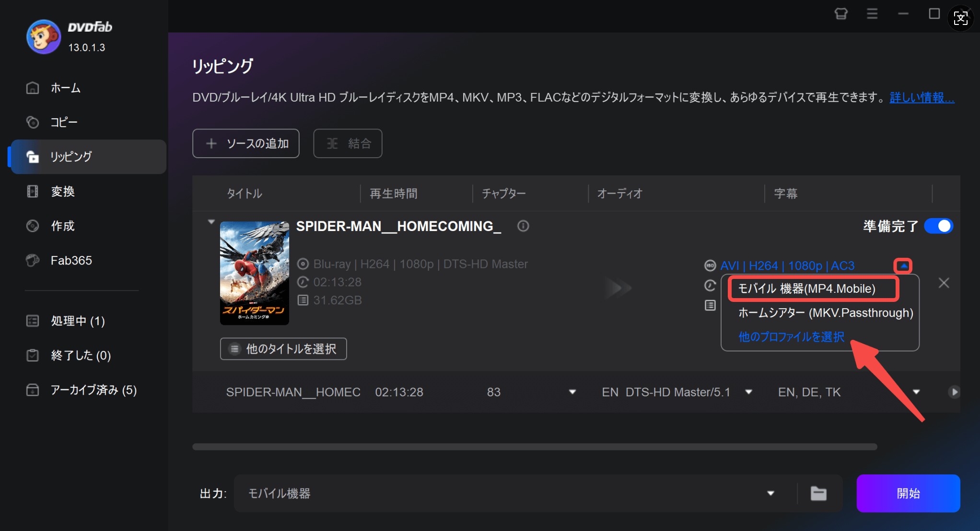Open the chapter 83 dropdown
The width and height of the screenshot is (980, 531).
pos(572,392)
